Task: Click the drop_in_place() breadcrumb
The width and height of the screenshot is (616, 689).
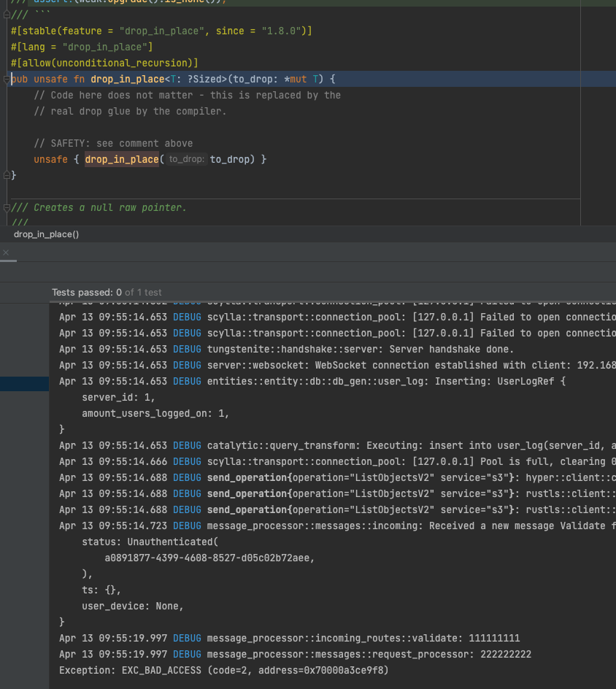Action: 46,234
